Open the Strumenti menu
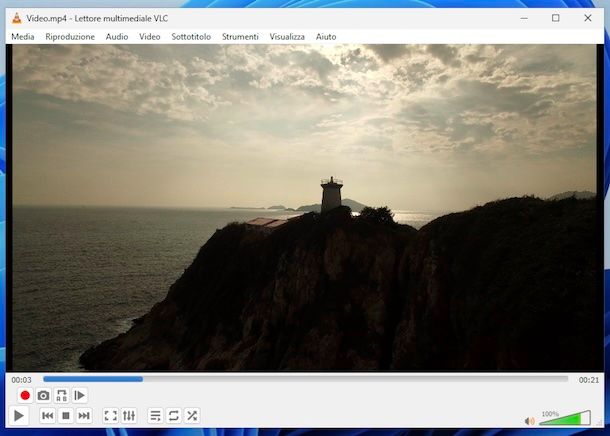 point(240,37)
